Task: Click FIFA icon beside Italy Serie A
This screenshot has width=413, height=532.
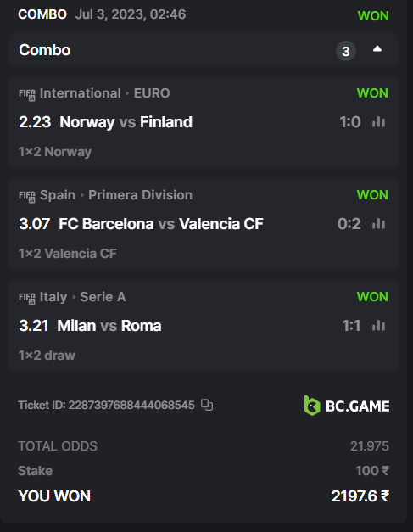Action: coord(27,298)
